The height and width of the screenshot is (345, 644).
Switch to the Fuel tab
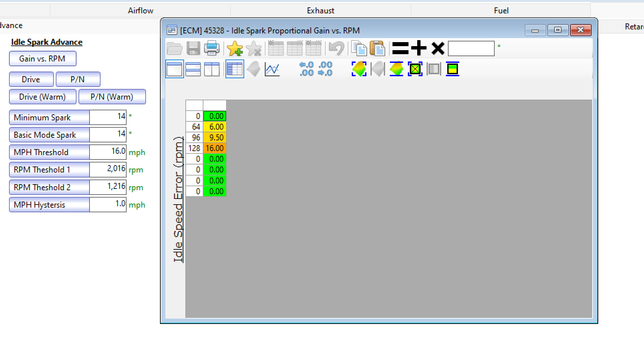click(501, 11)
